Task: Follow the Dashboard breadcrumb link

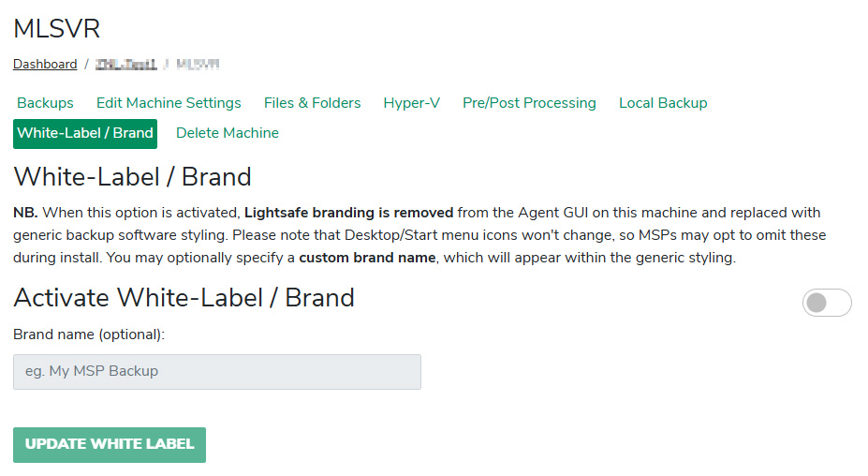Action: click(x=45, y=65)
